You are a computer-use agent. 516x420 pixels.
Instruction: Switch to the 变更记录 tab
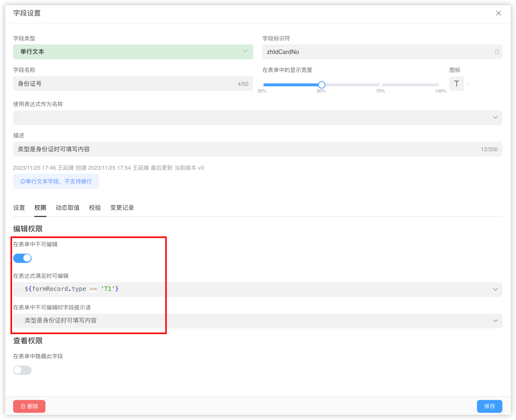pyautogui.click(x=122, y=208)
